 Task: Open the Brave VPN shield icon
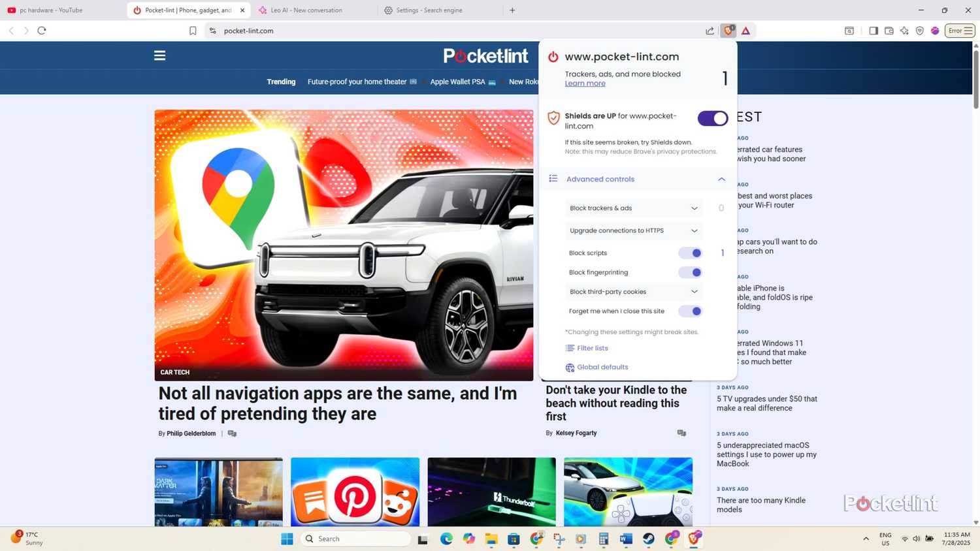919,31
